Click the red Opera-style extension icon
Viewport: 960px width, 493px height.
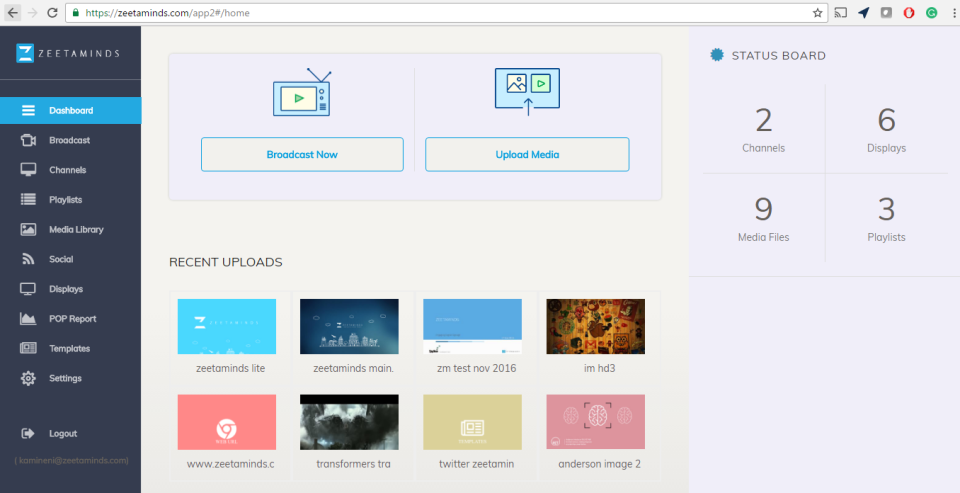(x=909, y=13)
